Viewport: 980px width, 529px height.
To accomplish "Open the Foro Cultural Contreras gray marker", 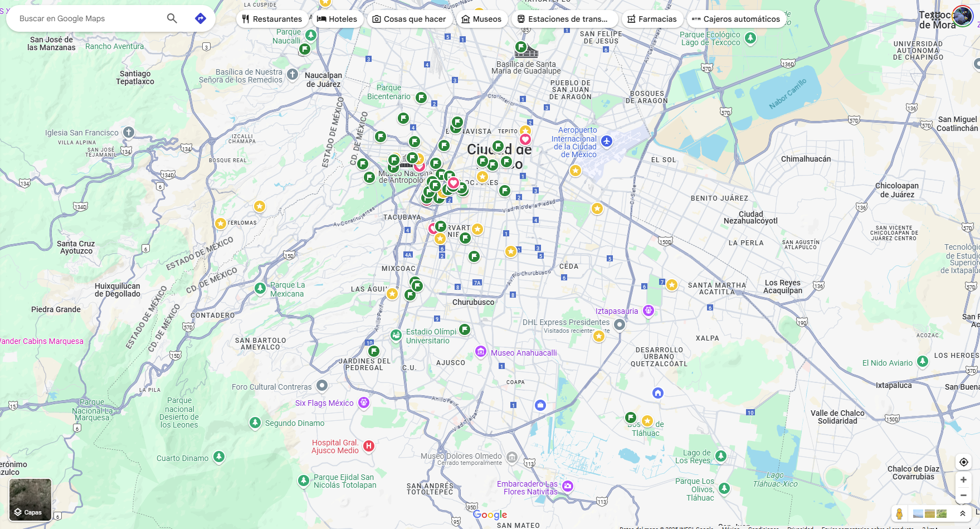I will [322, 385].
